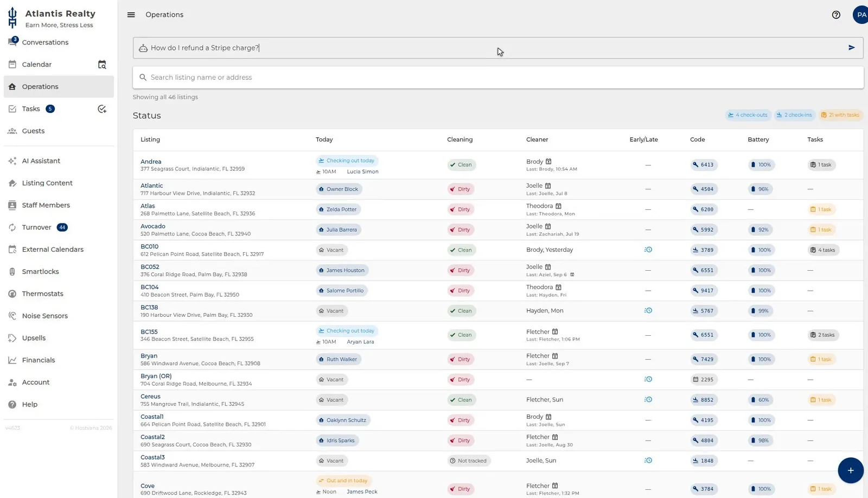Click the hamburger menu icon

pyautogui.click(x=131, y=15)
